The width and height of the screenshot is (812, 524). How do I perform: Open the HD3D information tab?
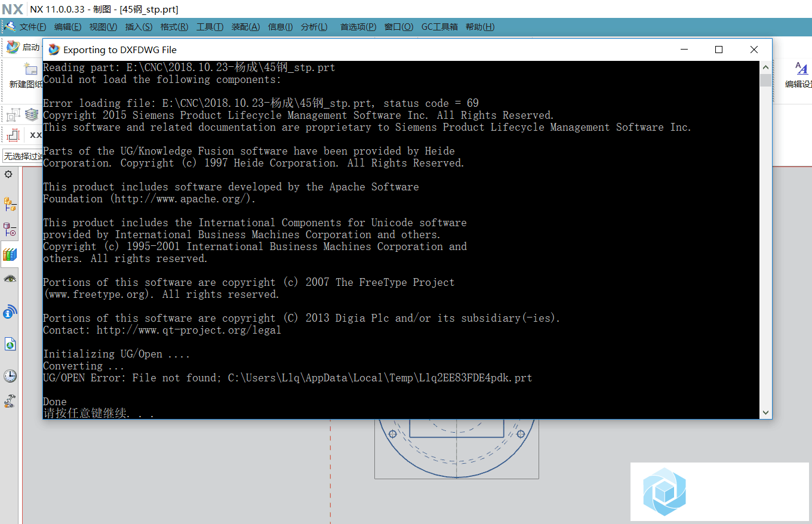pos(10,311)
